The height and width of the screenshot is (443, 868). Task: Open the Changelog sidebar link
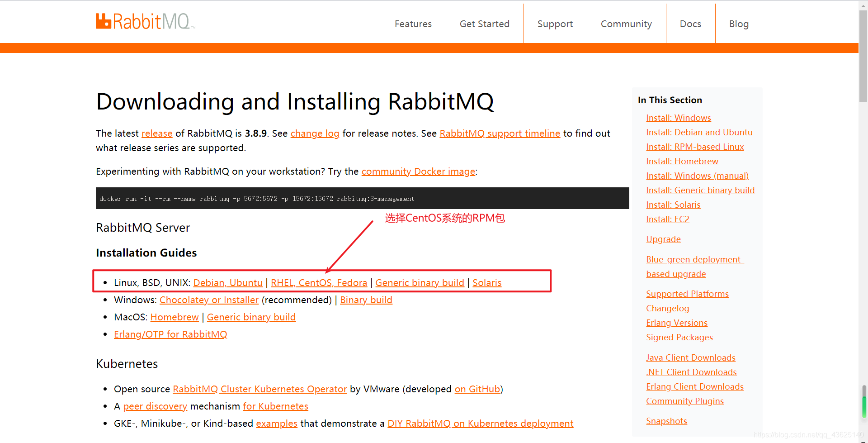tap(667, 309)
